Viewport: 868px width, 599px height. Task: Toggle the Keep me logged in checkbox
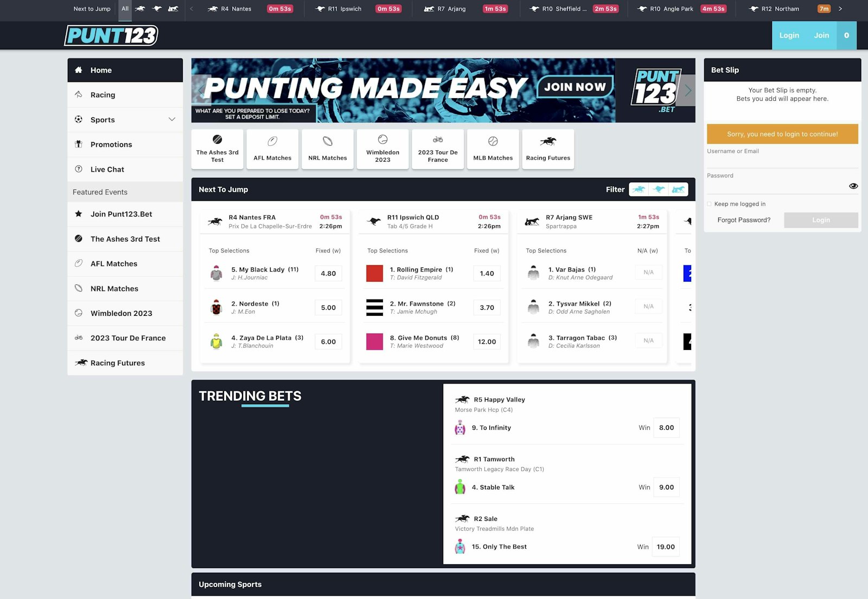point(710,204)
